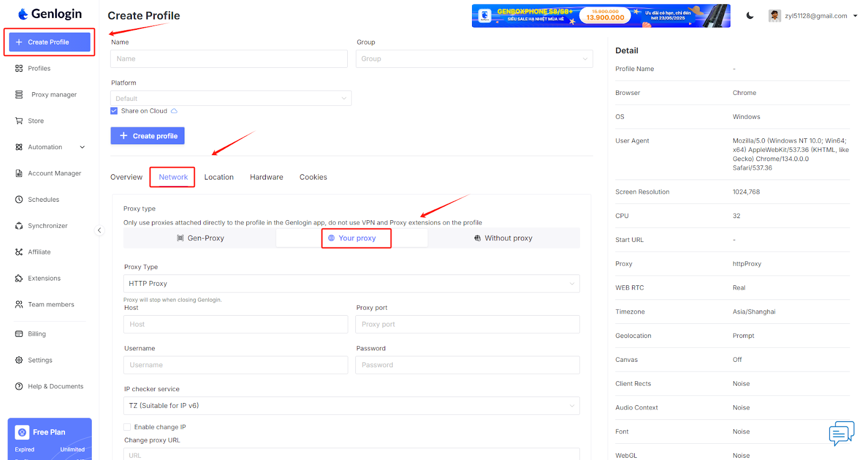Collapse the sidebar with arrow handle

pos(99,231)
